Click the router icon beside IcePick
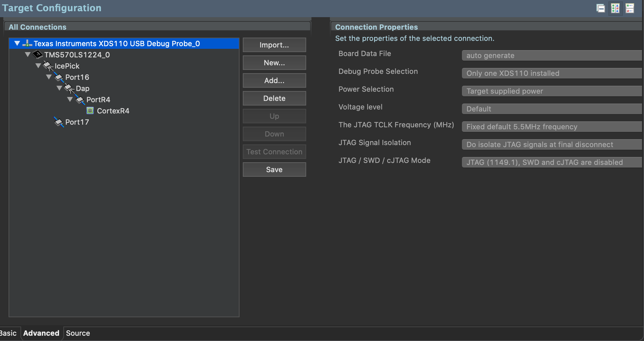 [x=48, y=66]
